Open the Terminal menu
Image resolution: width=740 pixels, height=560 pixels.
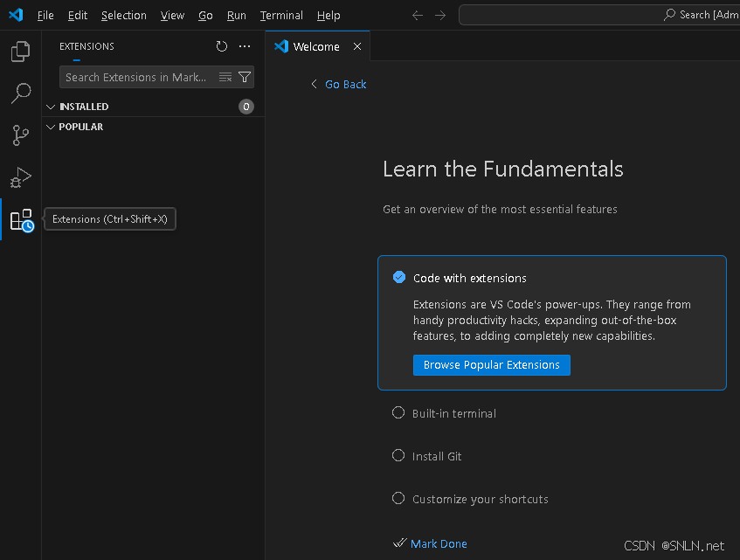coord(281,15)
